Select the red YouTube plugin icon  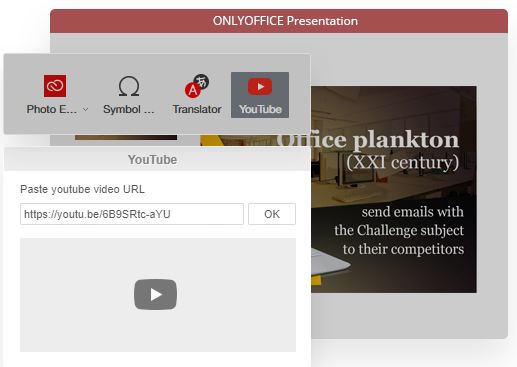tap(260, 87)
